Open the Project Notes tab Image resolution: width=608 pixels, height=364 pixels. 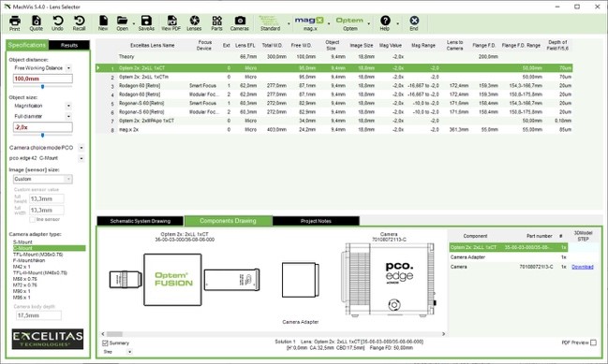[x=316, y=221]
